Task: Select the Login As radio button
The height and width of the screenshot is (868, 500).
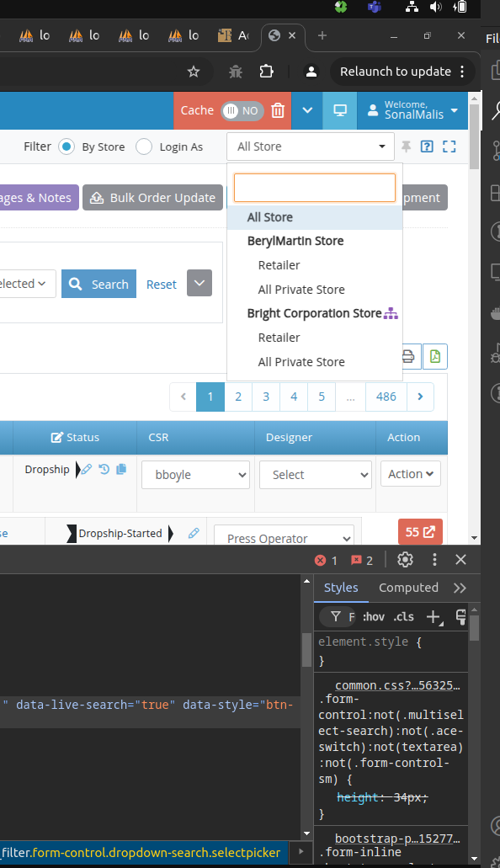Action: (x=144, y=146)
